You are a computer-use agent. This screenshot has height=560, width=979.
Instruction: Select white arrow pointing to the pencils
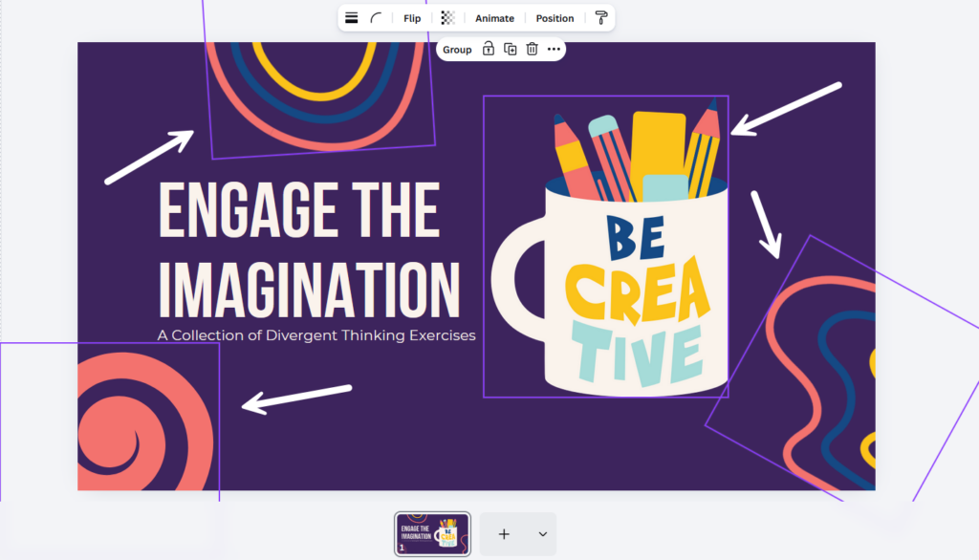click(786, 108)
